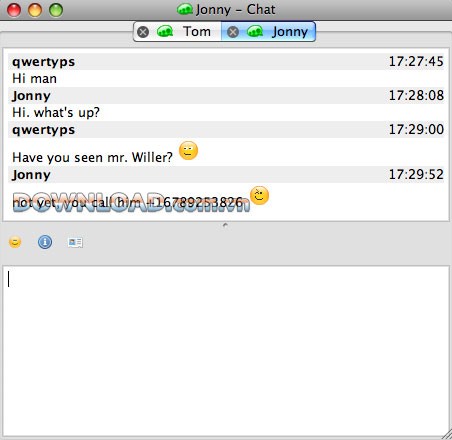Click the timestamp 17:27:45
This screenshot has width=452, height=440.
click(x=416, y=61)
